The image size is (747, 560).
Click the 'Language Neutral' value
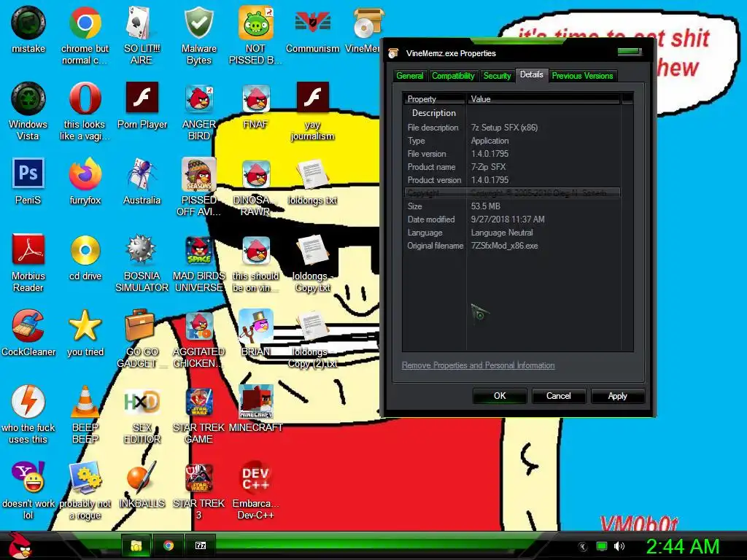[x=502, y=233]
